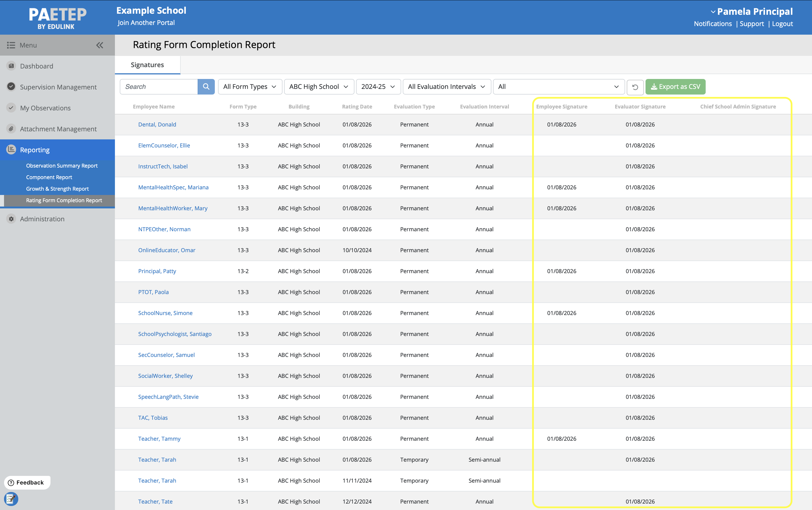Click the Dashboard sidebar icon

pyautogui.click(x=12, y=66)
